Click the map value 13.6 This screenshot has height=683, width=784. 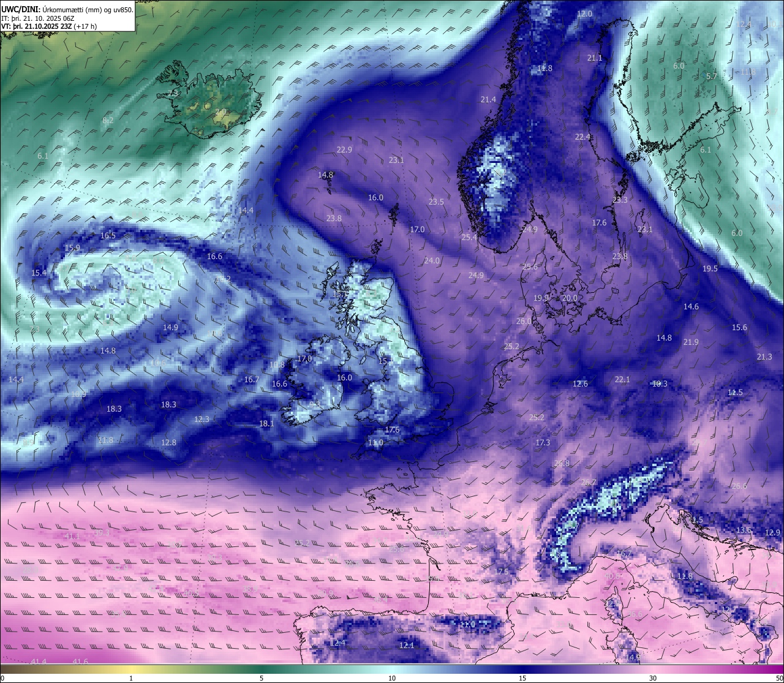click(x=744, y=530)
